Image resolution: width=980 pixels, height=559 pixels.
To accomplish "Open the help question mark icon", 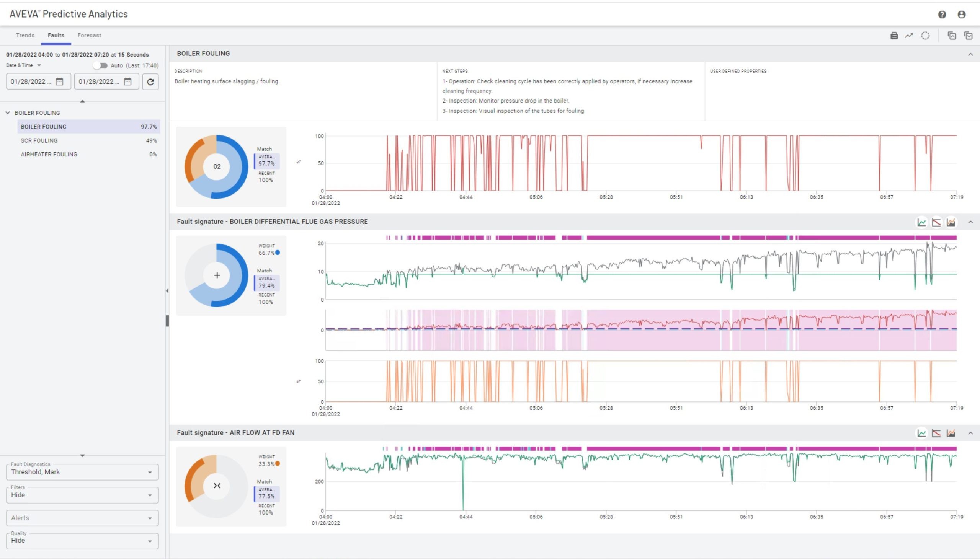I will point(942,15).
